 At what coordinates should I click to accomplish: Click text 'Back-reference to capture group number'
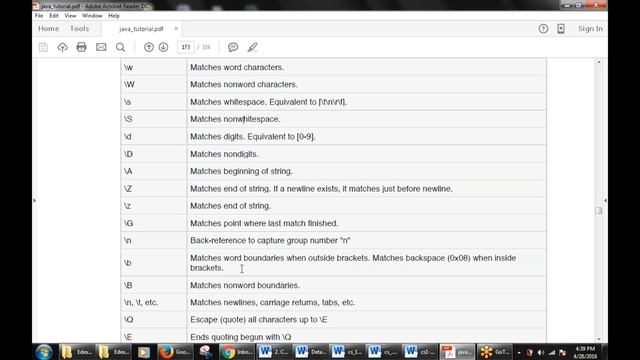coord(264,240)
